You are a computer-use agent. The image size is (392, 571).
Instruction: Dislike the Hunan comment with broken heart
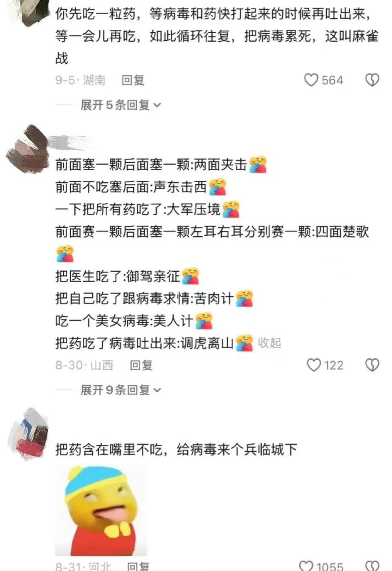(x=372, y=80)
